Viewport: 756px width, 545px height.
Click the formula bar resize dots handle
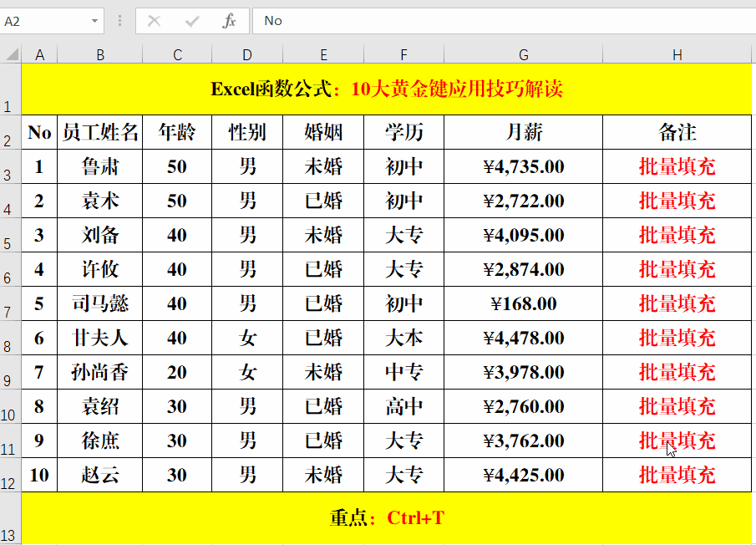(119, 21)
